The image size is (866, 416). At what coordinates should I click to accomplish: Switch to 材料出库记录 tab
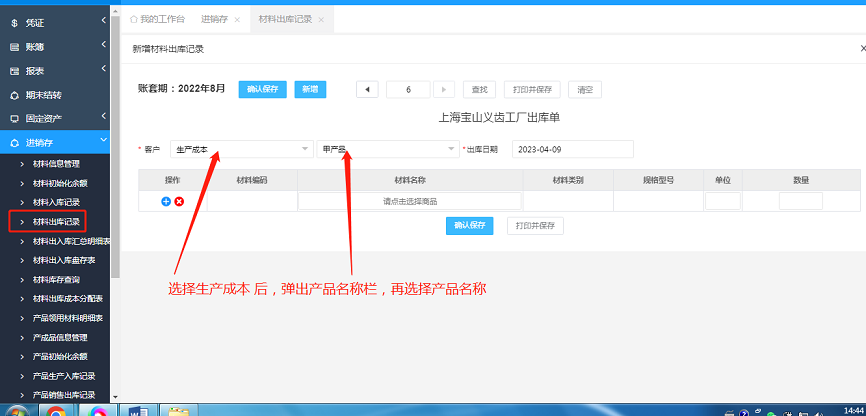coord(286,19)
